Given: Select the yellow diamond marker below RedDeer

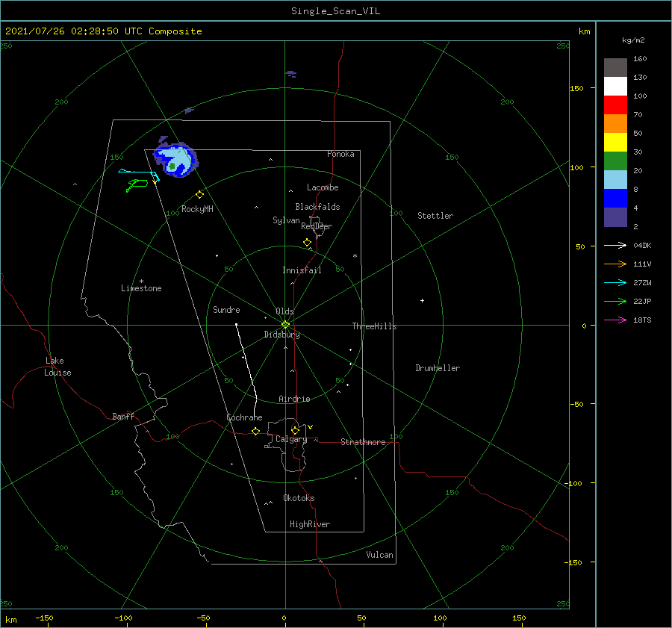Looking at the screenshot, I should (307, 243).
